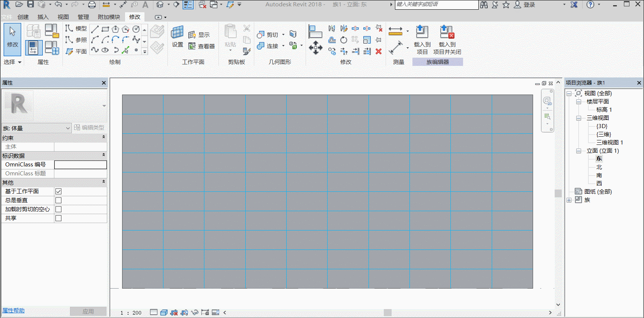Click the keyword search box
Viewport: 644px width, 318px height.
point(436,4)
